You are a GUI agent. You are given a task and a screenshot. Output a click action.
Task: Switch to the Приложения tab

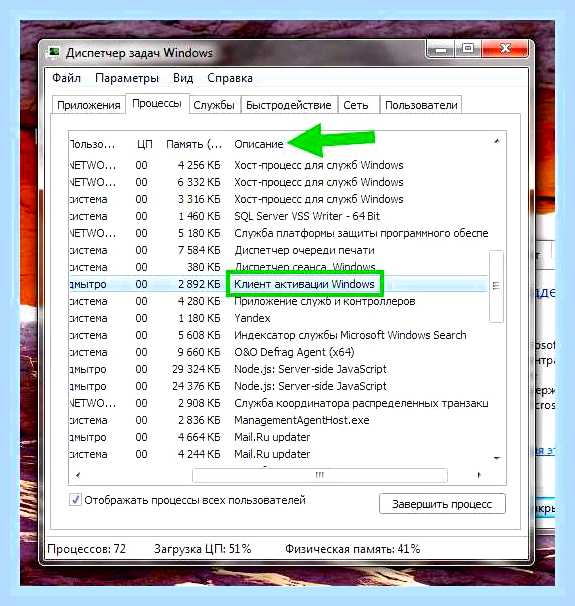tap(88, 105)
